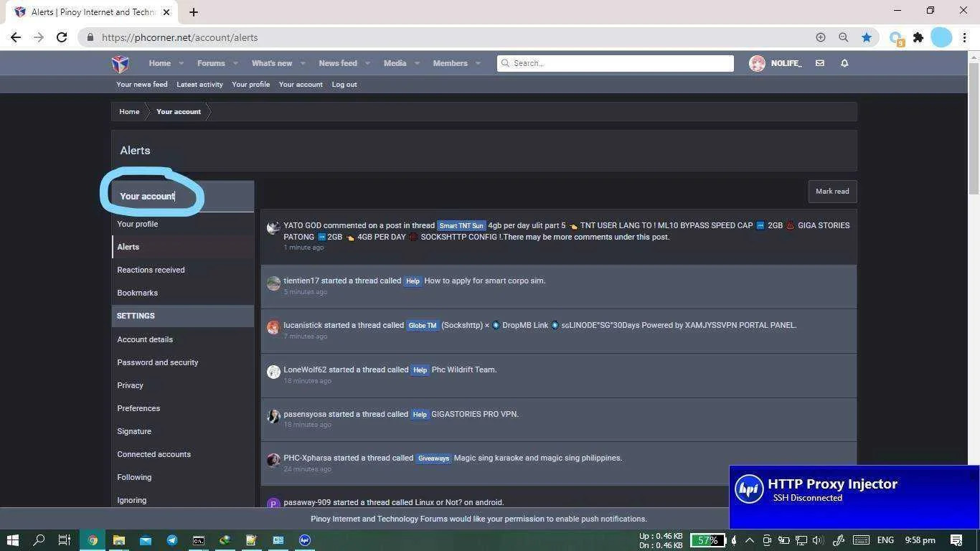980x551 pixels.
Task: Click the Task View taskbar icon
Action: (x=64, y=540)
